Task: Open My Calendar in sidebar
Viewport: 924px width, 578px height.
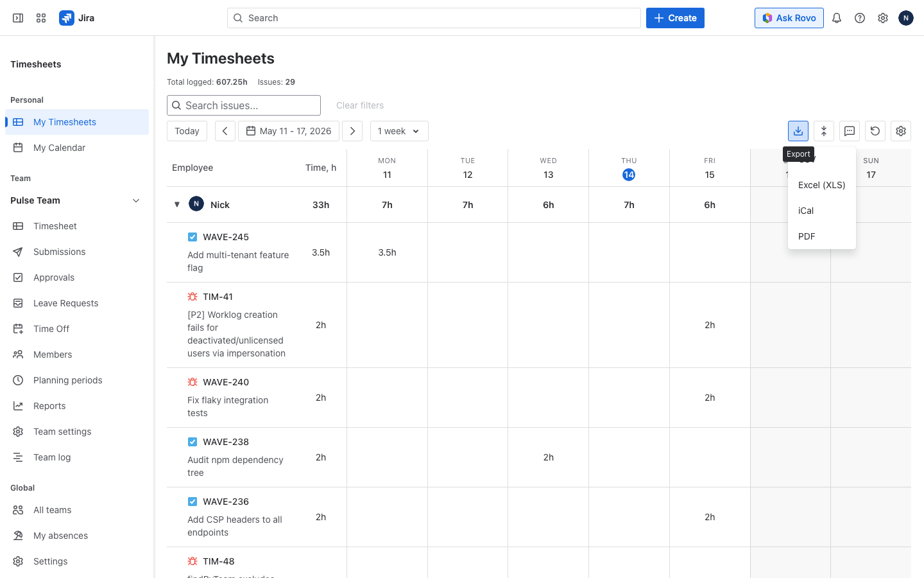Action: pos(77,148)
